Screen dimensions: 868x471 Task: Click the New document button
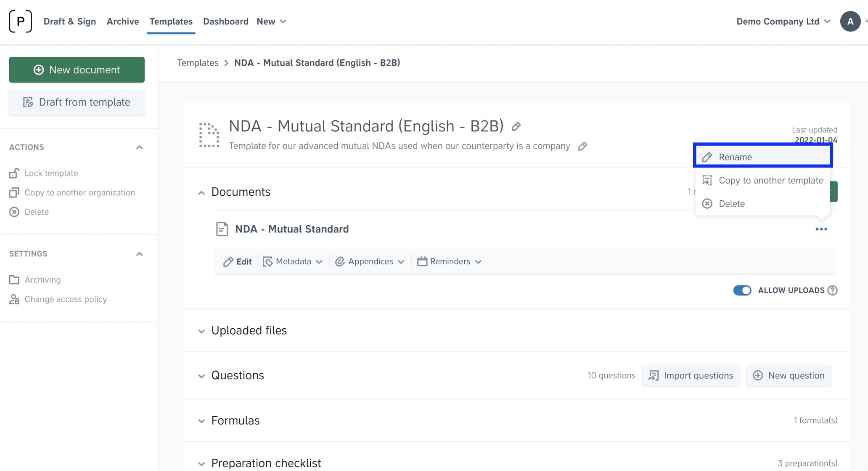pos(77,70)
